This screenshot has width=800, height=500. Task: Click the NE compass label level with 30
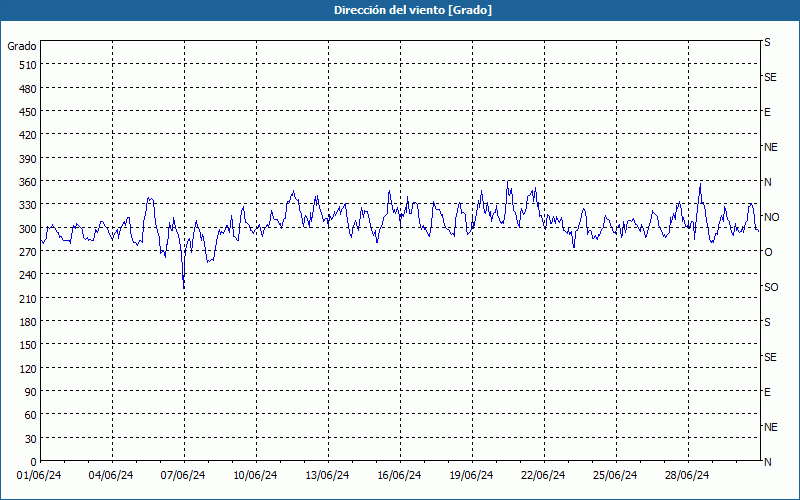[770, 427]
